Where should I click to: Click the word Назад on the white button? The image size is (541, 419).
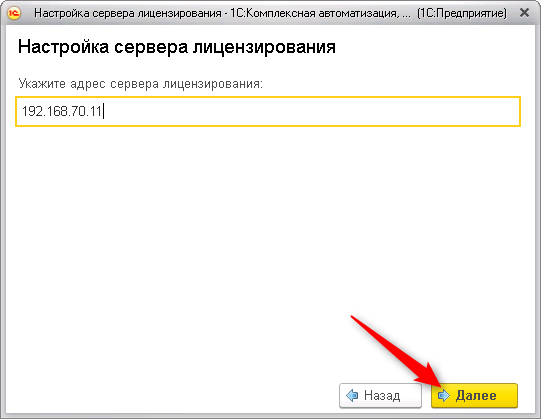382,396
